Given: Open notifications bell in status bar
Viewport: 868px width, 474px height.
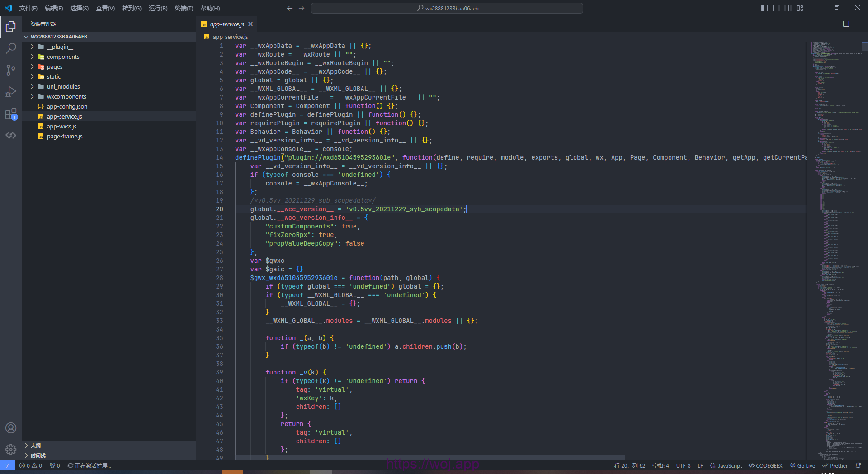Looking at the screenshot, I should click(858, 465).
